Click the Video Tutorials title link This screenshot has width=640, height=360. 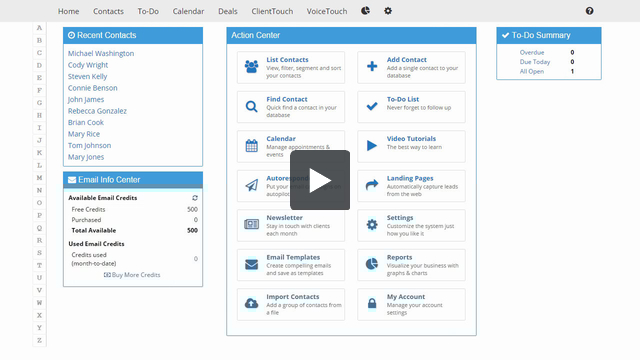pyautogui.click(x=411, y=139)
